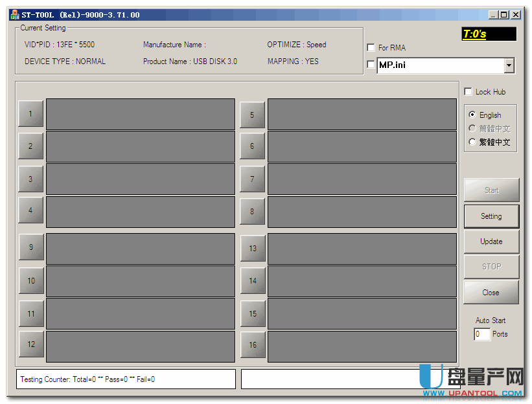Click the Update button
The height and width of the screenshot is (404, 532).
491,241
